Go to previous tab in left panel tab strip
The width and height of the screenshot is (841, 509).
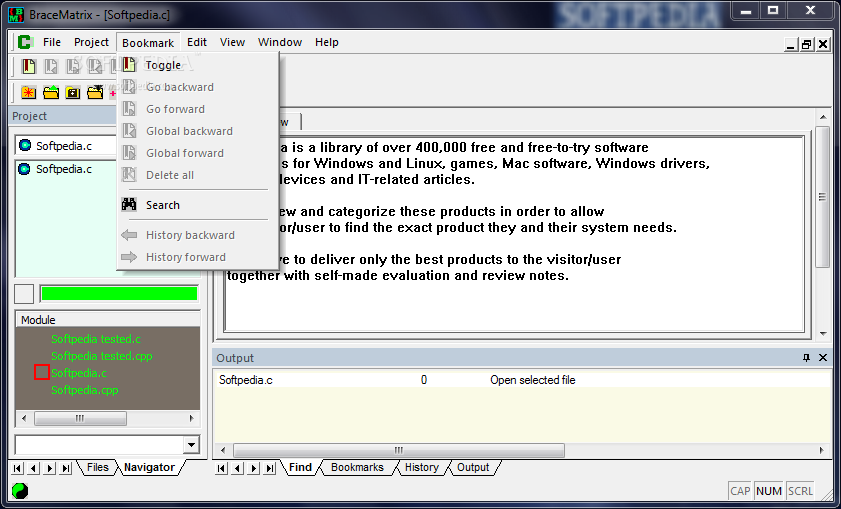[x=33, y=468]
